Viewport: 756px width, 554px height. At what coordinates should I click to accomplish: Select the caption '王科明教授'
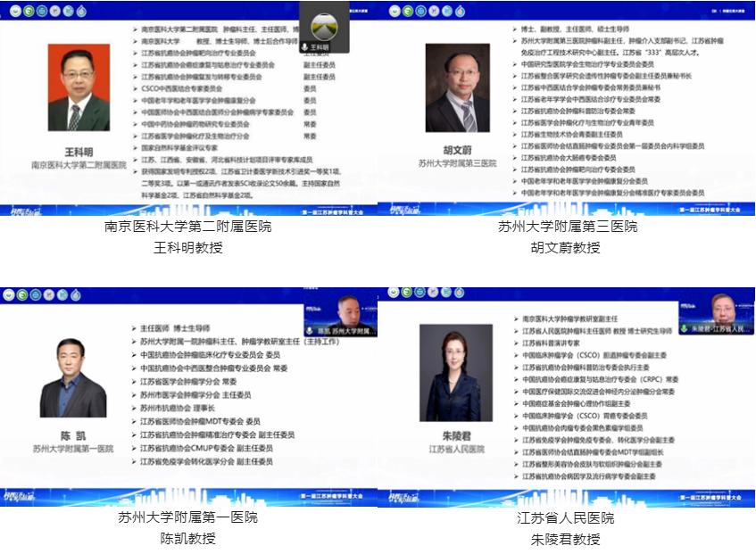coord(188,248)
